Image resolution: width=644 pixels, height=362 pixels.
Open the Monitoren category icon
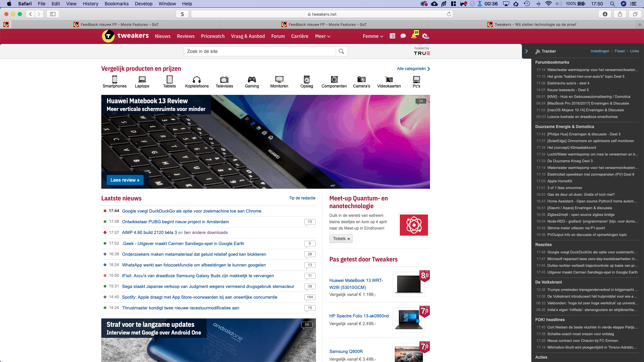coord(279,79)
